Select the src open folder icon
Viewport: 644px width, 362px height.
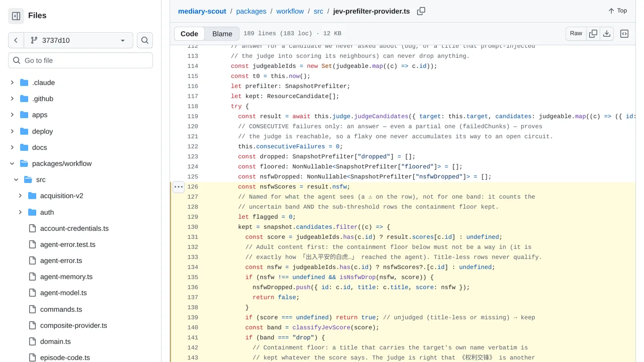click(28, 179)
